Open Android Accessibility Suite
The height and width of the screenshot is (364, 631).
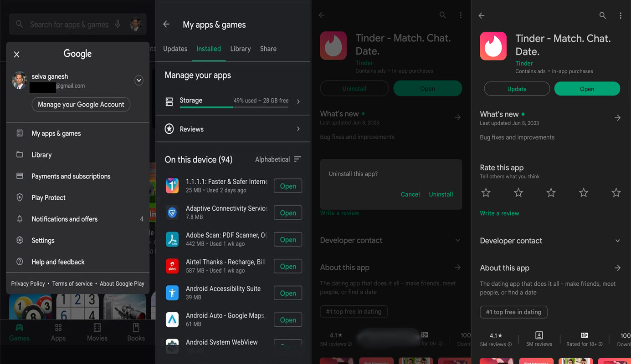coord(288,293)
